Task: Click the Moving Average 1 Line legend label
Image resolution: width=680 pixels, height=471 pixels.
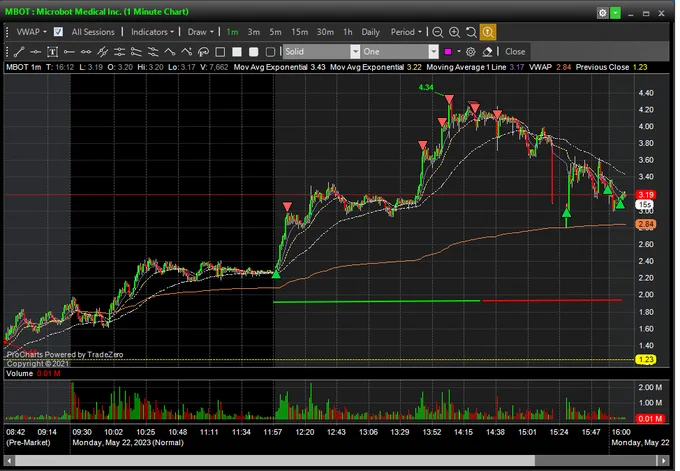Action: (x=466, y=67)
